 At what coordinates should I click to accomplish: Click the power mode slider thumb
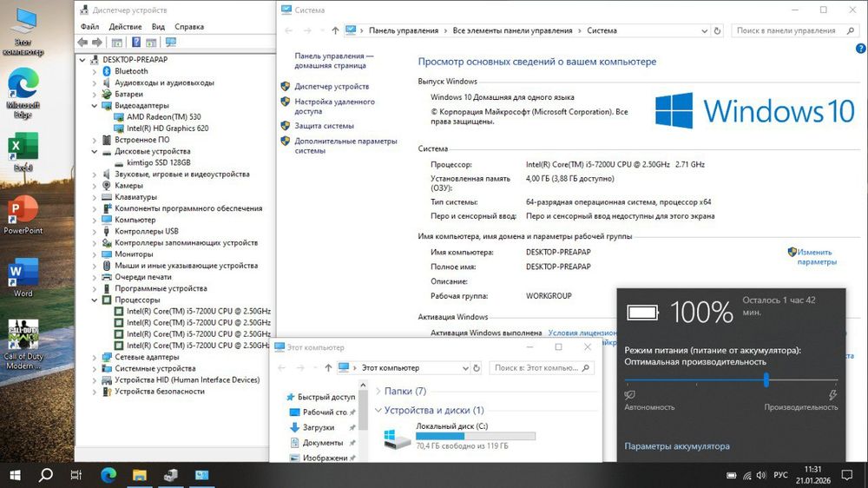pyautogui.click(x=766, y=380)
